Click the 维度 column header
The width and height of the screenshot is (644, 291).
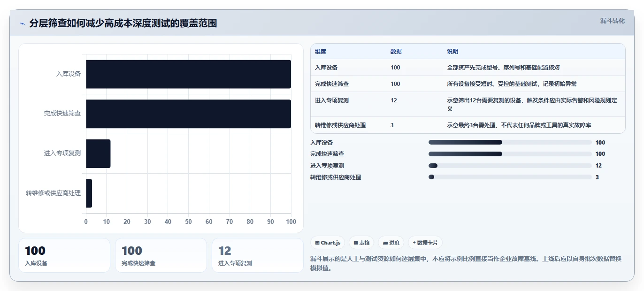[321, 52]
